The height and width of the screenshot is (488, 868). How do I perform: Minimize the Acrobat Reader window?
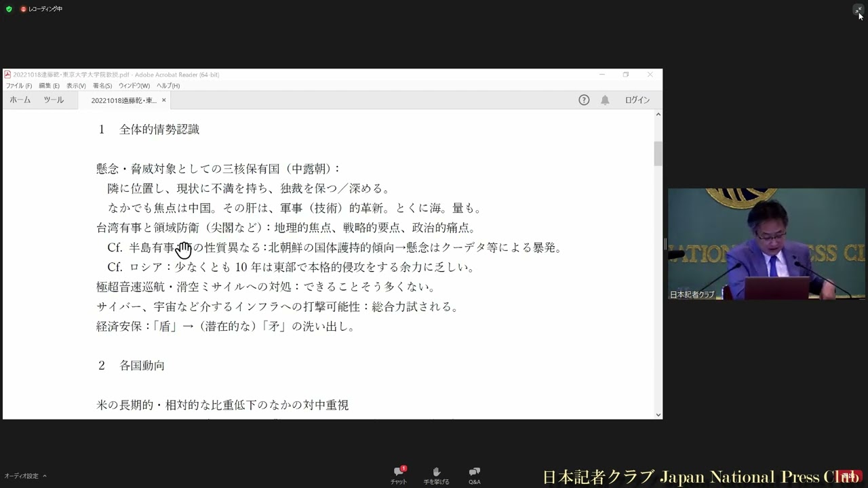coord(601,75)
